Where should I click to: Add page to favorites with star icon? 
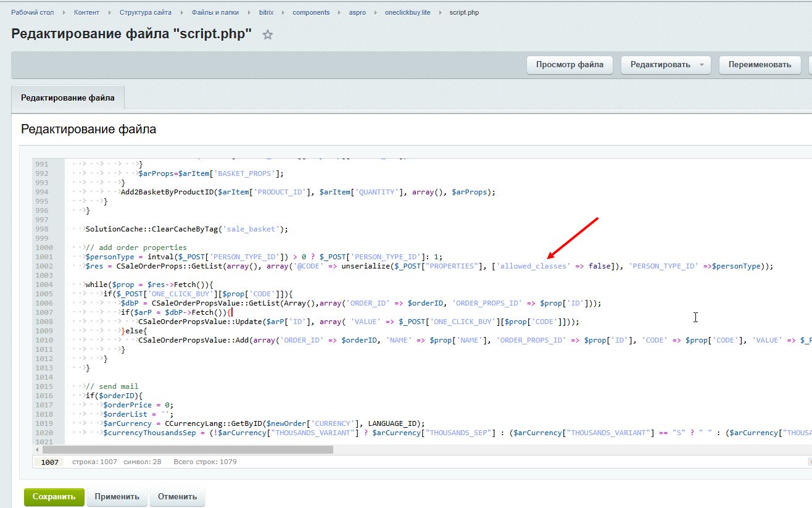(267, 35)
